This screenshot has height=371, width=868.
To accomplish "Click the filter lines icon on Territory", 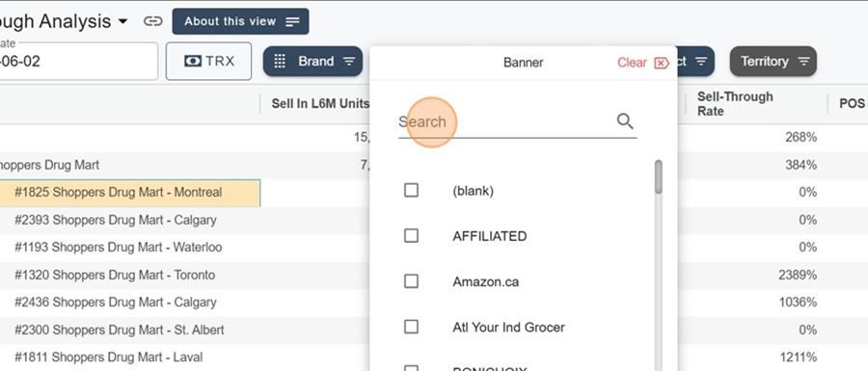I will (x=803, y=62).
